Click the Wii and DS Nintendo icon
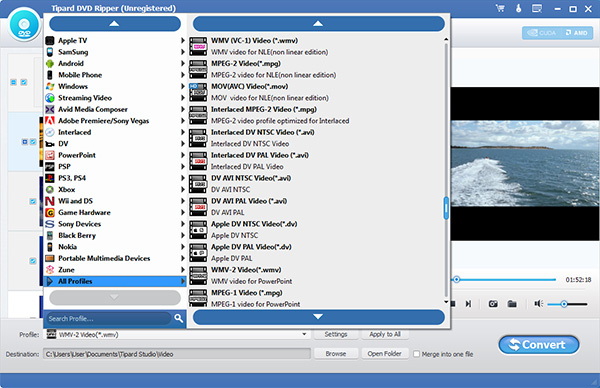Viewport: 600px width, 388px height. [50, 201]
